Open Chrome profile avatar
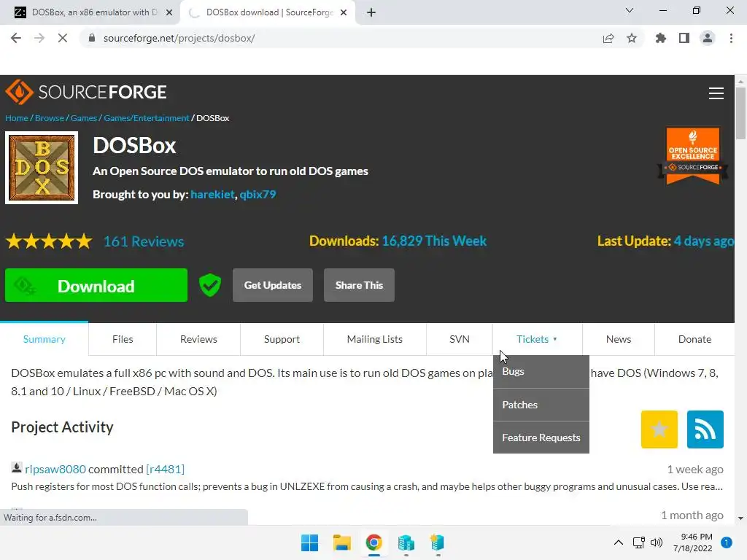This screenshot has width=747, height=560. pyautogui.click(x=708, y=38)
